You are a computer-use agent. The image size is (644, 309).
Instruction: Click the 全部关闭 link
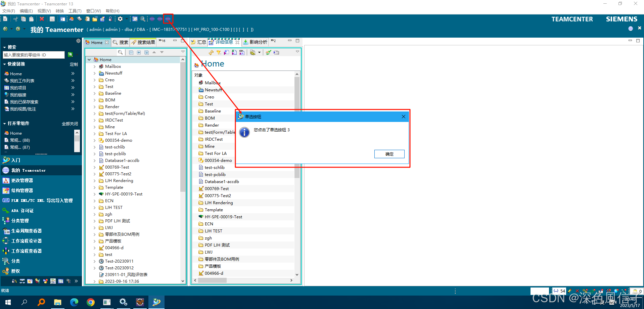pos(70,124)
